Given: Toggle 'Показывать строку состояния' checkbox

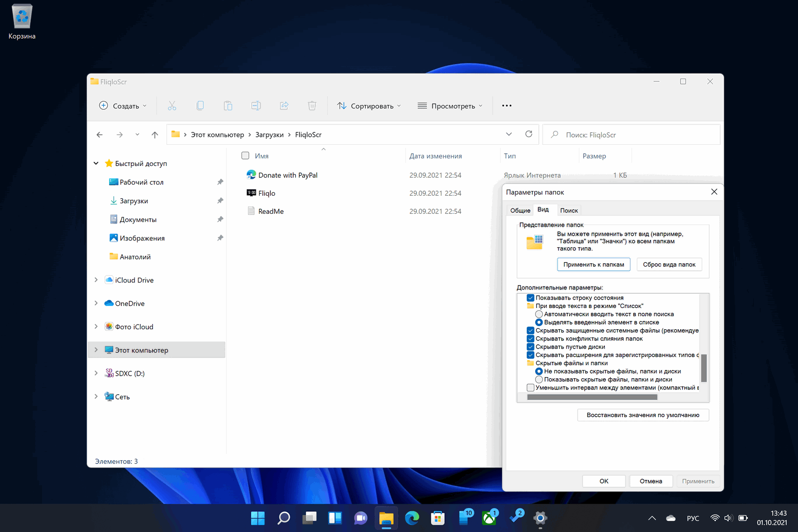Looking at the screenshot, I should pos(530,298).
